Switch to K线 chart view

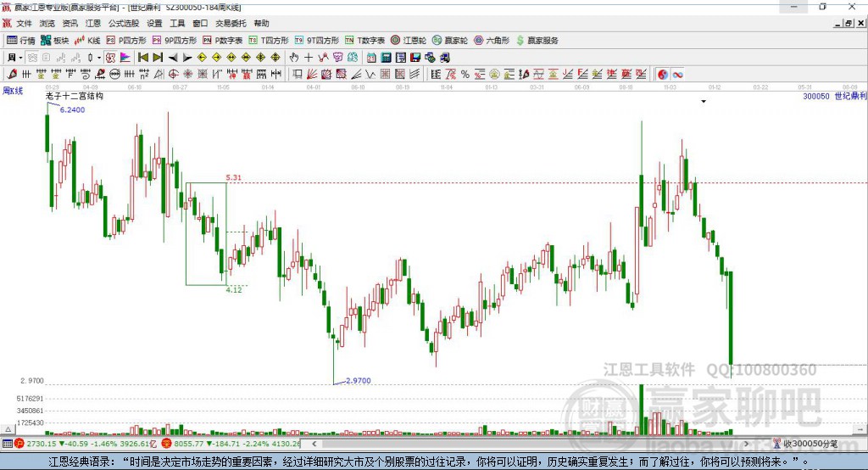click(x=87, y=41)
